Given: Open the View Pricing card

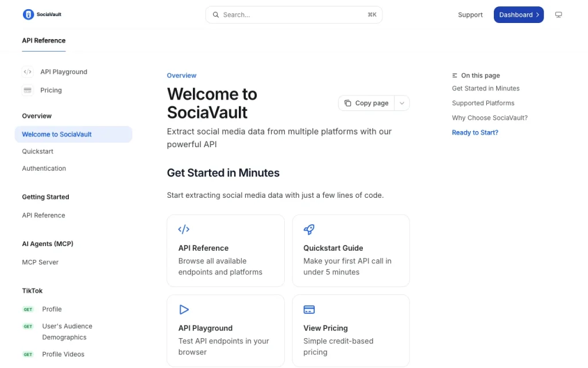Looking at the screenshot, I should coord(351,331).
